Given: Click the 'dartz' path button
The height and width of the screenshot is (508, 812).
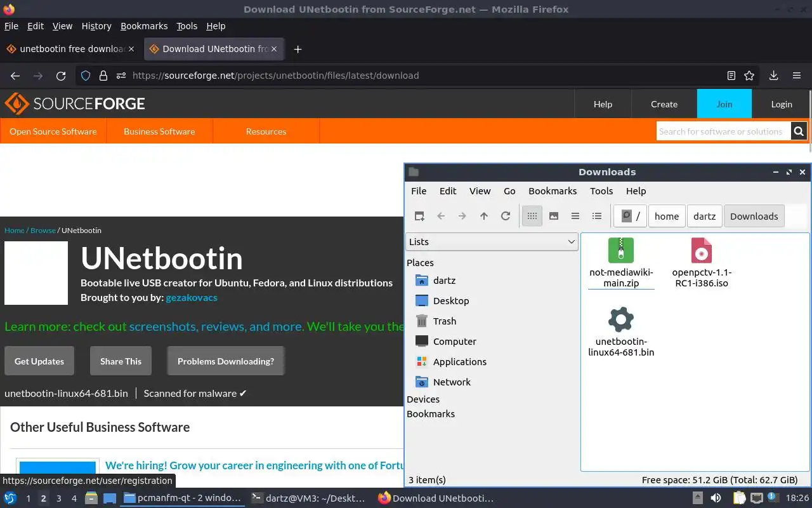Looking at the screenshot, I should (704, 216).
